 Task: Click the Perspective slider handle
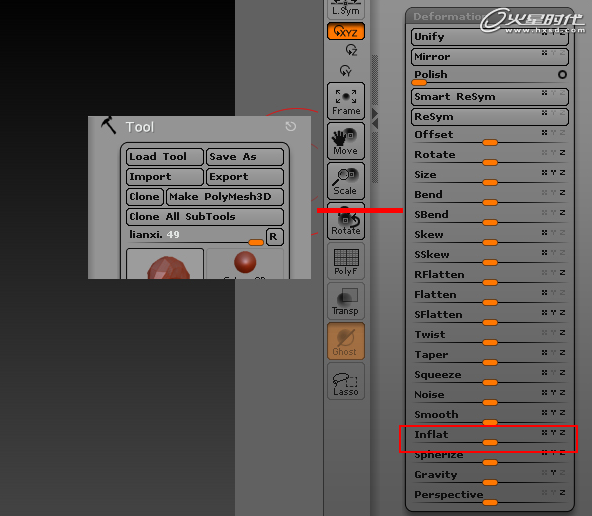point(490,503)
